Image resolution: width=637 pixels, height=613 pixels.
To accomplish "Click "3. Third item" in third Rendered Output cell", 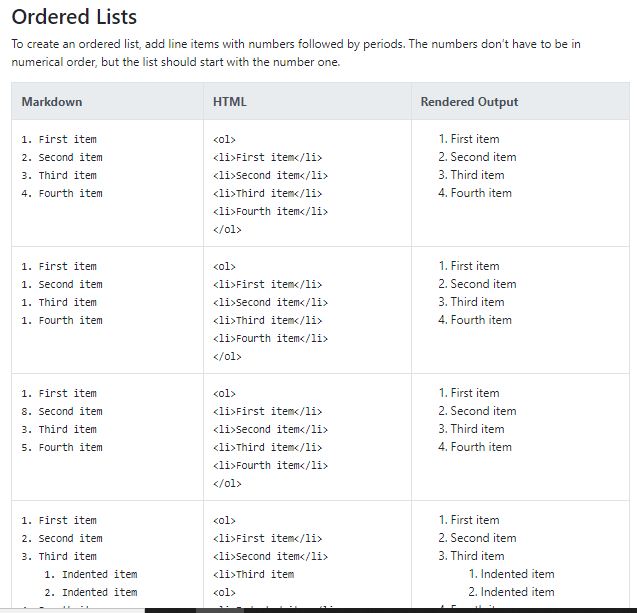I will coord(471,429).
